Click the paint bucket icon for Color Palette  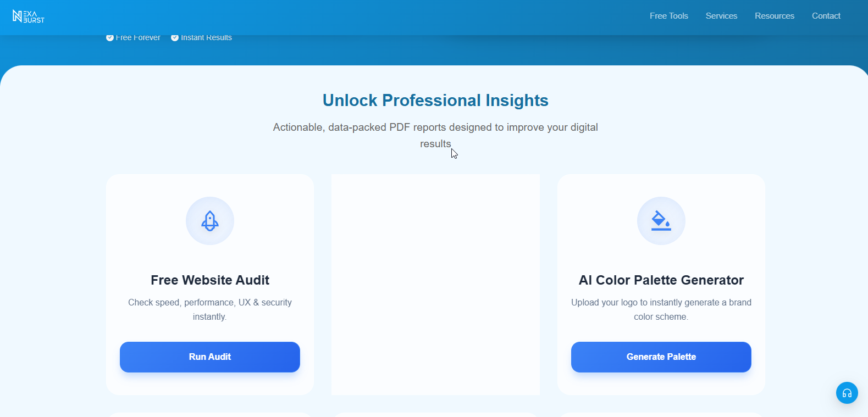[x=661, y=221]
